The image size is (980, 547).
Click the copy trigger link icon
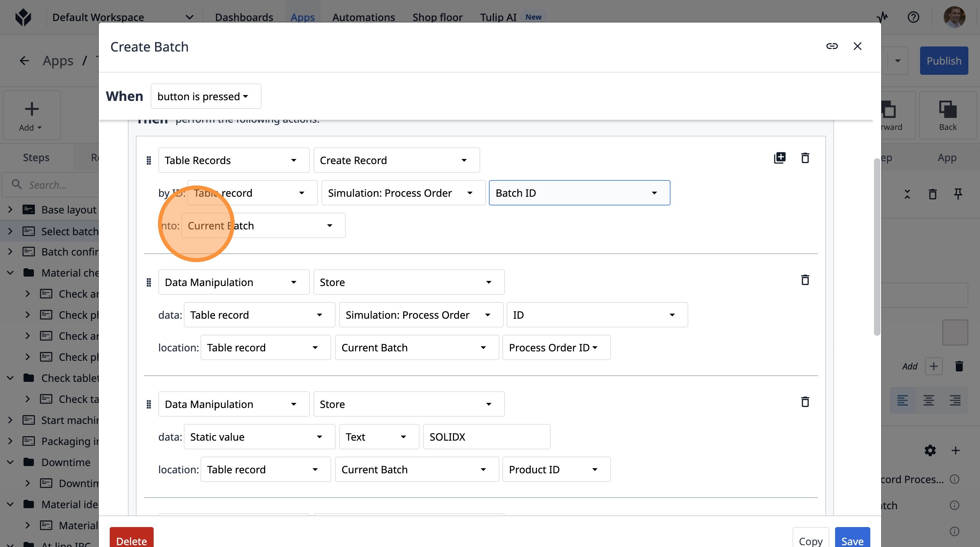tap(832, 46)
